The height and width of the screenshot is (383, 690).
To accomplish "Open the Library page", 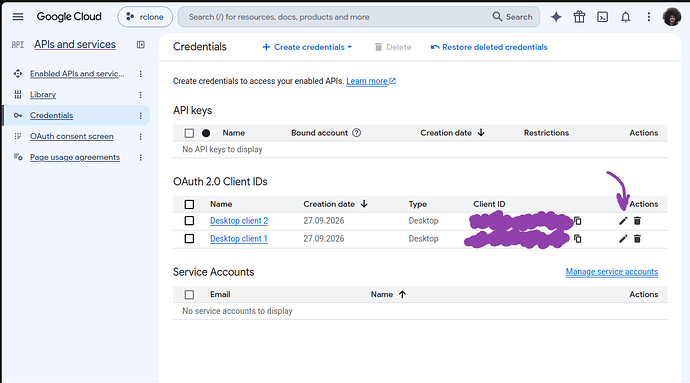I will click(43, 94).
